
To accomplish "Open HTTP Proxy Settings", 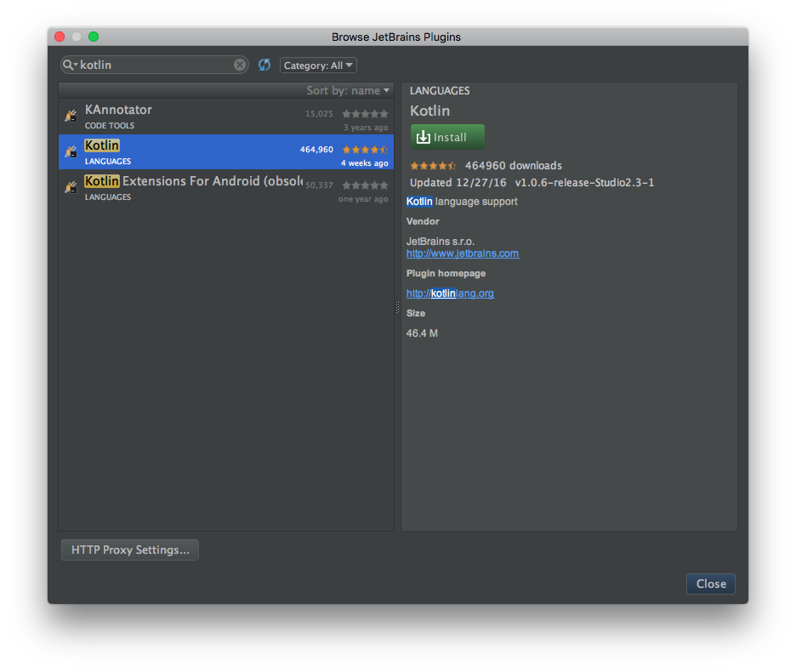I will 130,550.
